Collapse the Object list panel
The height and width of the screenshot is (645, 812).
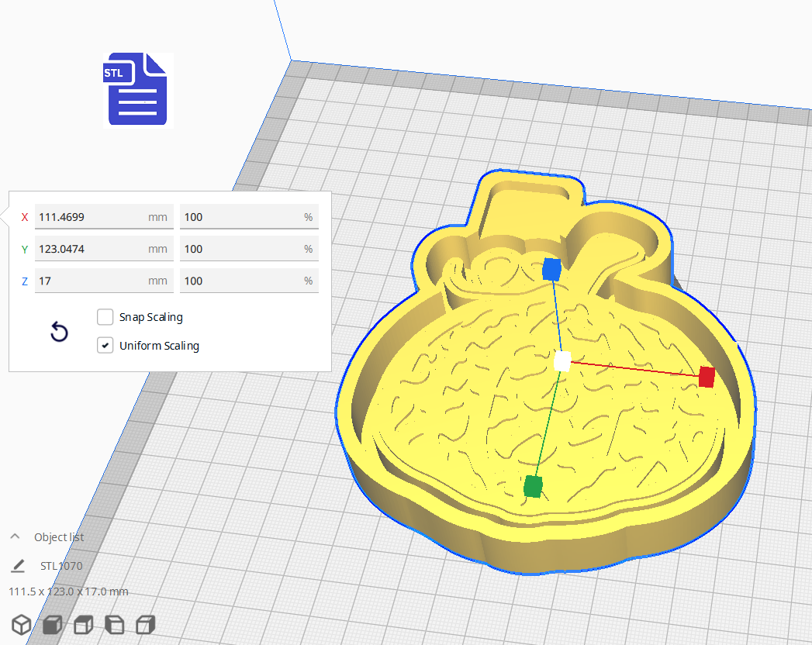pyautogui.click(x=14, y=536)
